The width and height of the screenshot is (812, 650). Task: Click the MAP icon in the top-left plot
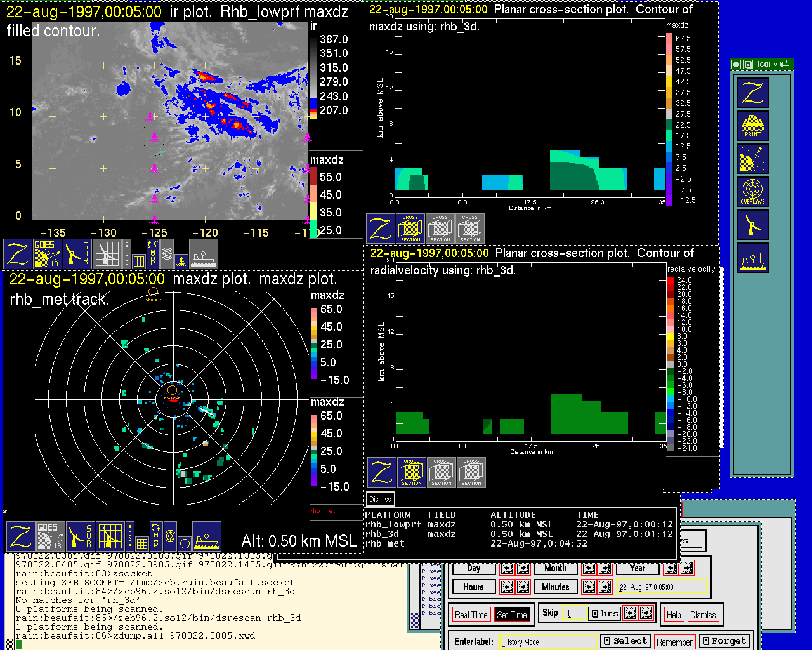click(153, 252)
